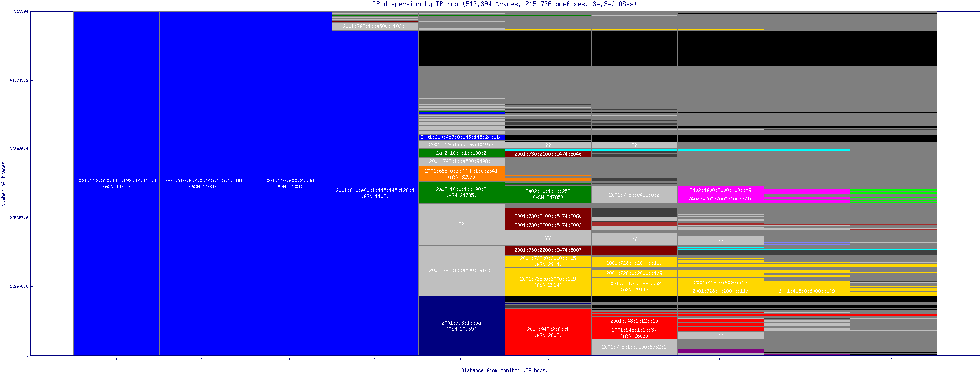
Task: Select the orange 2001:668:0:3:ffff:1:0:2641 block
Action: click(462, 174)
